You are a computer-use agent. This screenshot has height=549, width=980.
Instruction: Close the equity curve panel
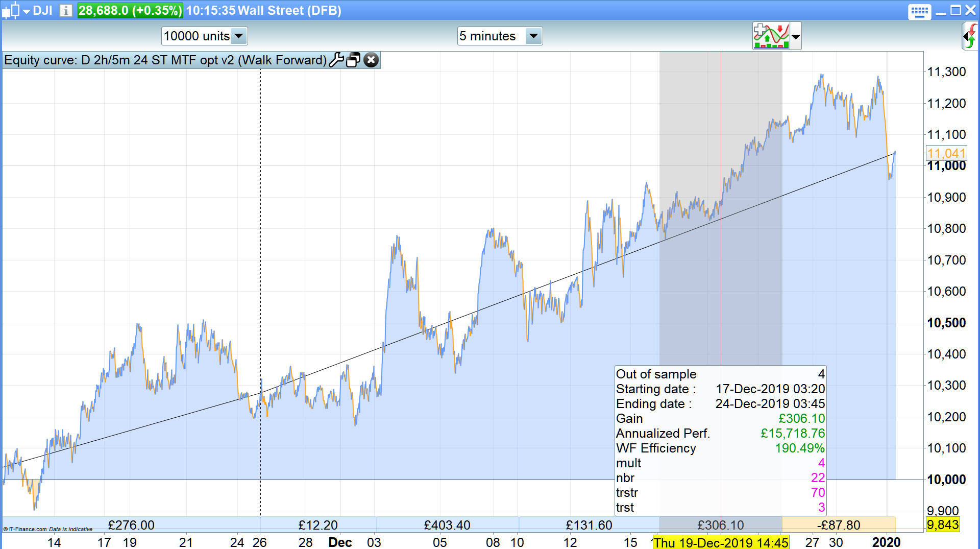point(371,60)
